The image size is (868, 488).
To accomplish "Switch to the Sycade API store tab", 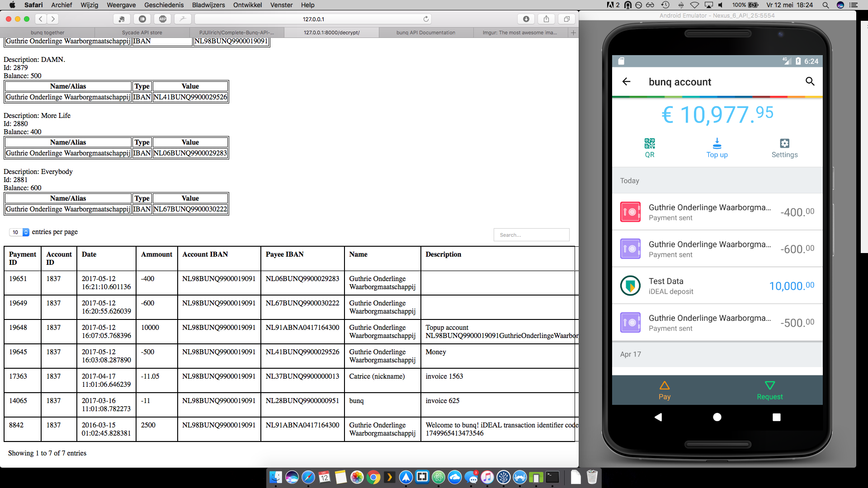I will tap(142, 33).
